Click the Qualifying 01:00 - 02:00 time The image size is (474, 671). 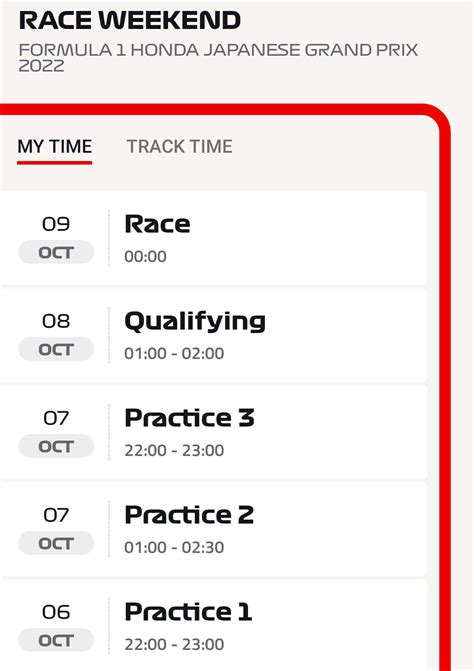pos(174,354)
